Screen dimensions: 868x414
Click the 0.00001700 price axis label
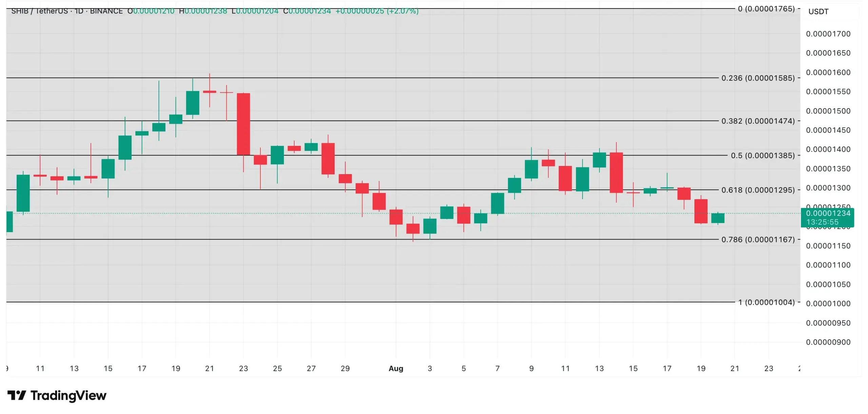click(x=828, y=34)
